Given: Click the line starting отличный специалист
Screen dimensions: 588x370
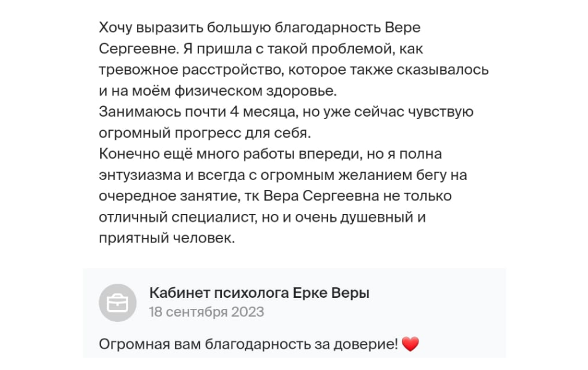Looking at the screenshot, I should coord(262,217).
